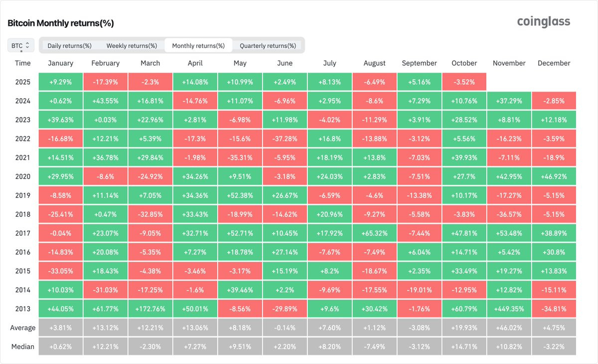The image size is (598, 364).
Task: Click the June 2022 -37.28% cell
Action: 285,139
